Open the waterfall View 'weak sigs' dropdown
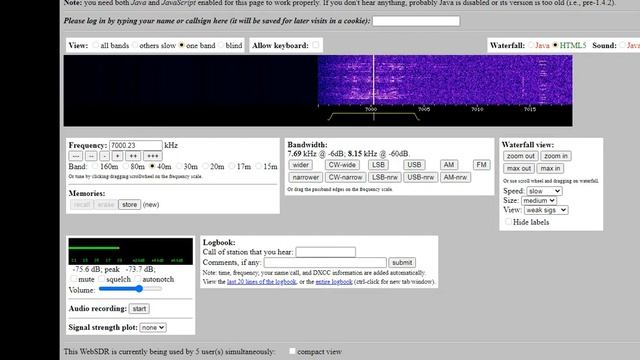This screenshot has width=640, height=360. click(x=546, y=210)
